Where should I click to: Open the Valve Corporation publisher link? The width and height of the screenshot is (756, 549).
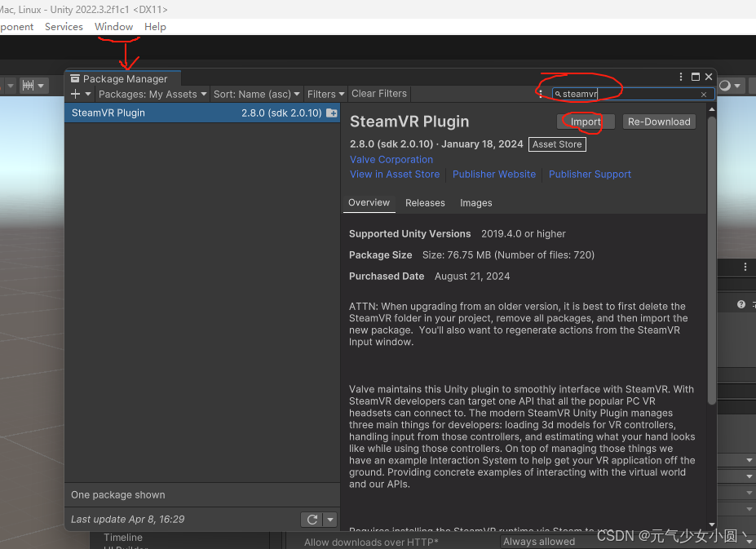391,159
